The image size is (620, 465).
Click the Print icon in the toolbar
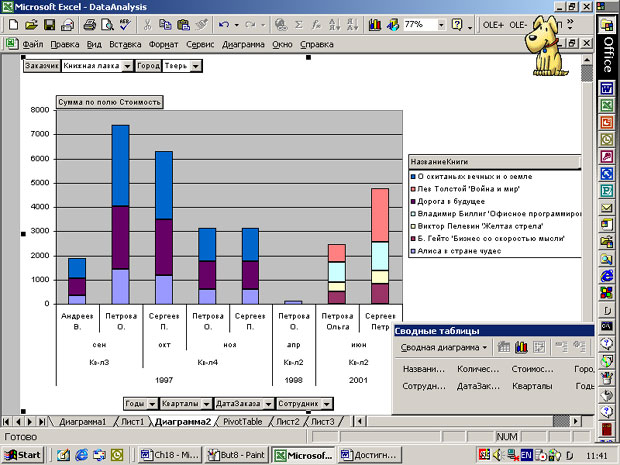click(x=87, y=24)
